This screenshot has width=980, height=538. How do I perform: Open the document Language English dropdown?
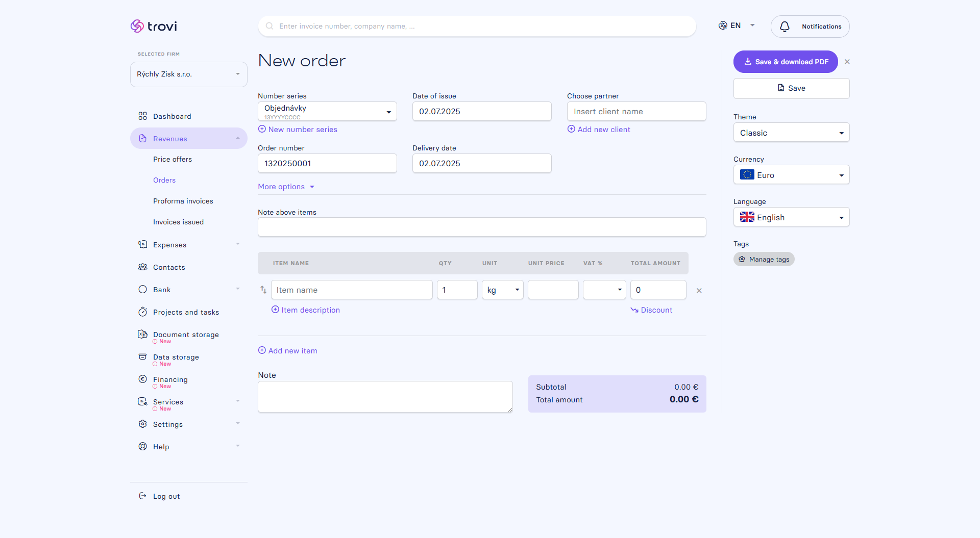click(791, 217)
